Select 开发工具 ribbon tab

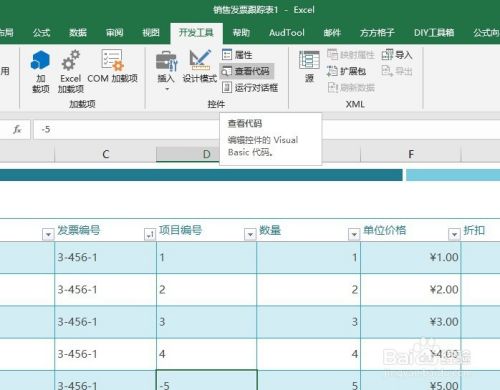[x=196, y=33]
